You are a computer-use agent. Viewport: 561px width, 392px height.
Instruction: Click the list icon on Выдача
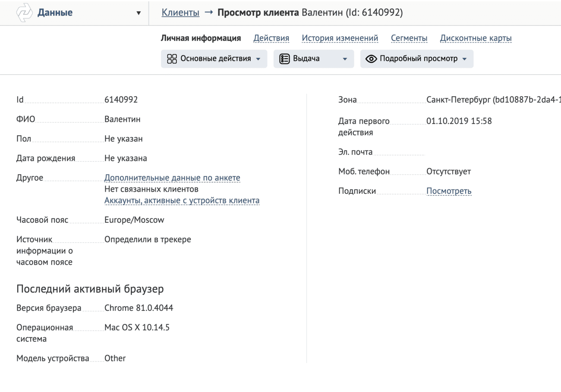285,59
